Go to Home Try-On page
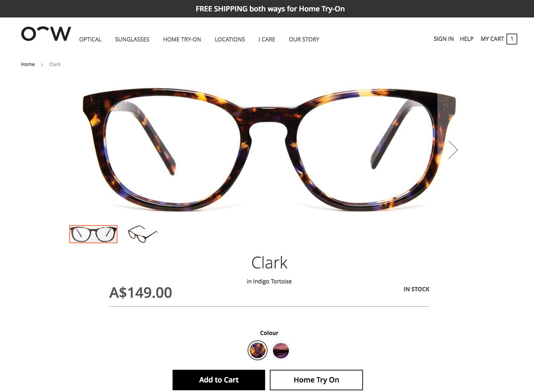This screenshot has width=534, height=392. click(x=182, y=39)
